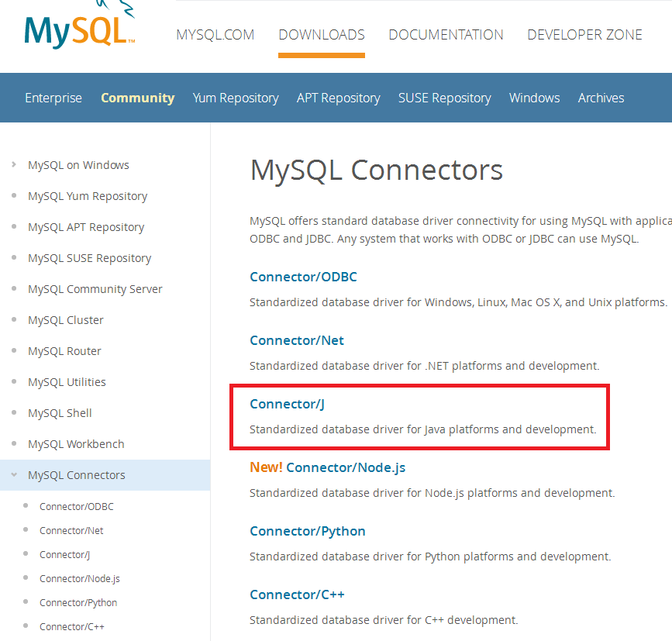
Task: Select the Community downloads section
Action: tap(137, 98)
